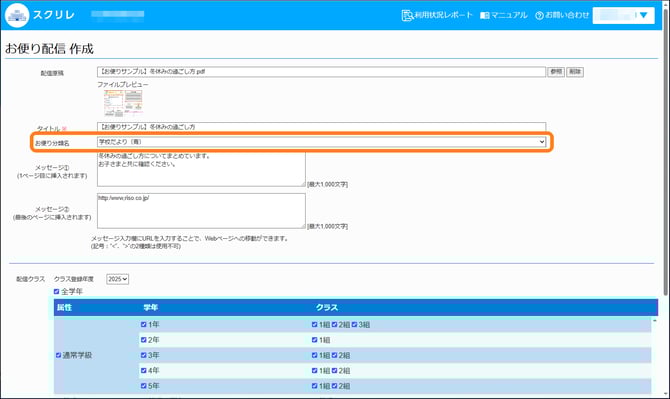Screen dimensions: 670x399
Task: Click the 削除 delete button
Action: tap(575, 72)
